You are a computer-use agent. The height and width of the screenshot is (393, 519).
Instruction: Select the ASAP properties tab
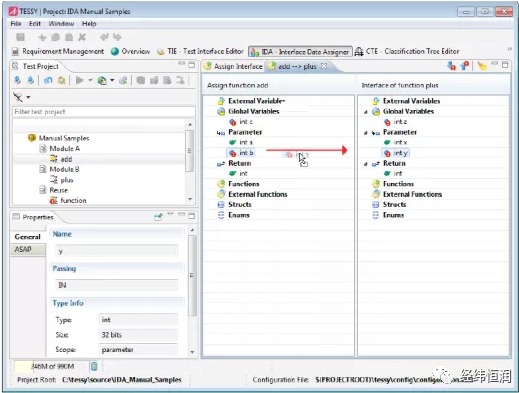[x=28, y=249]
